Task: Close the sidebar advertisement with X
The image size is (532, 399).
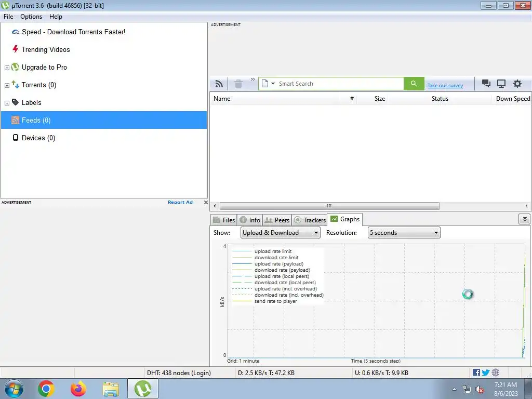Action: click(206, 202)
